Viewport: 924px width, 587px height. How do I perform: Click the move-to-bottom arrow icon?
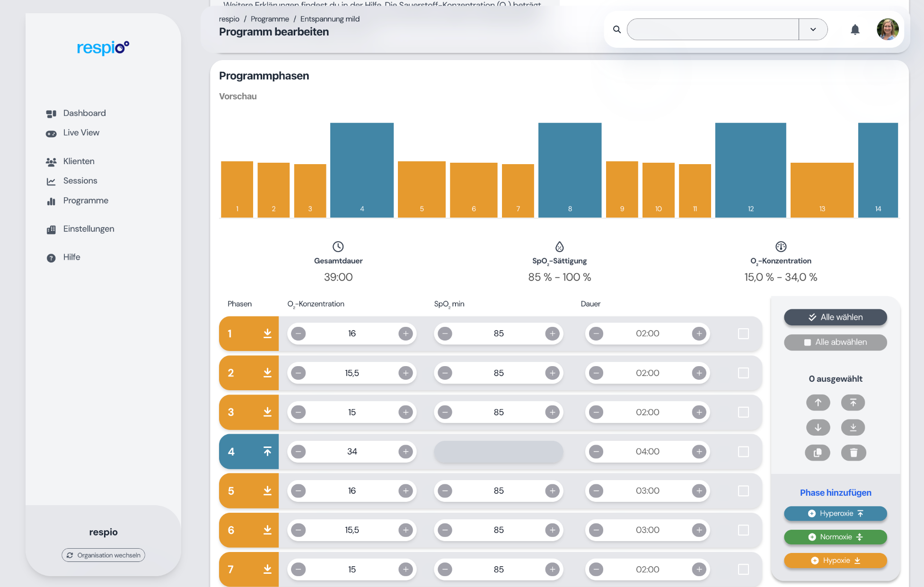[853, 428]
